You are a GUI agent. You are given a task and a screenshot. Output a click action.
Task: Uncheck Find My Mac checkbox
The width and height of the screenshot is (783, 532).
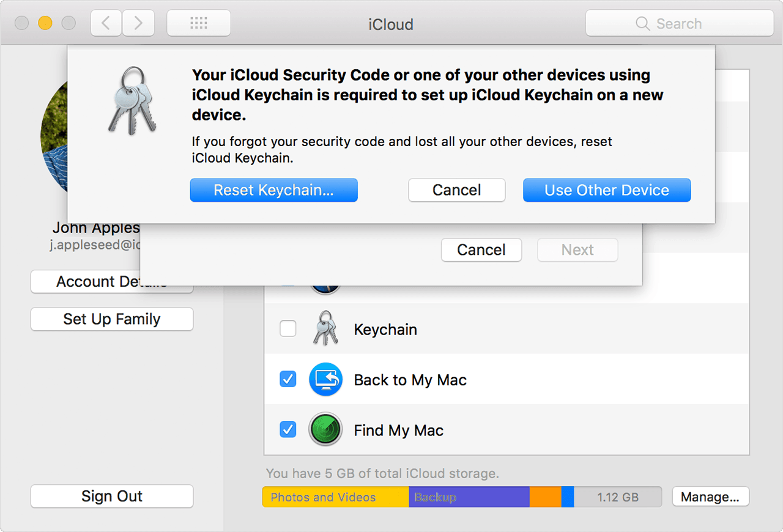click(288, 430)
